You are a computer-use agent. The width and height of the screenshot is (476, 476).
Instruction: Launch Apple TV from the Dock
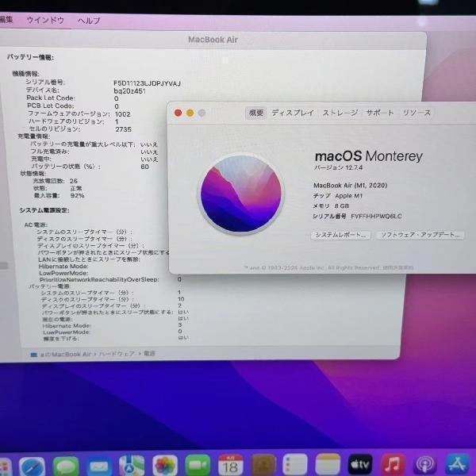[360, 464]
